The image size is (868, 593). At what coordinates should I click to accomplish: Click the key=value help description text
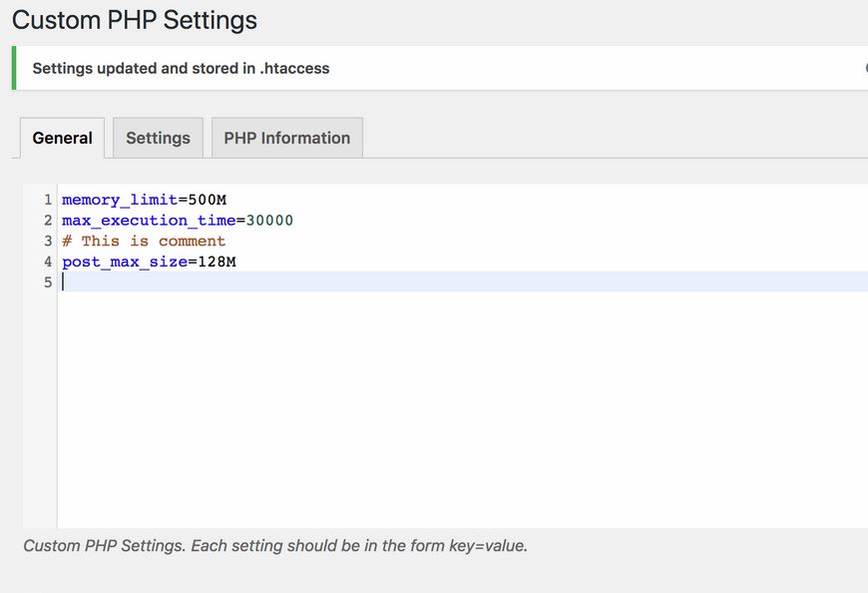275,546
